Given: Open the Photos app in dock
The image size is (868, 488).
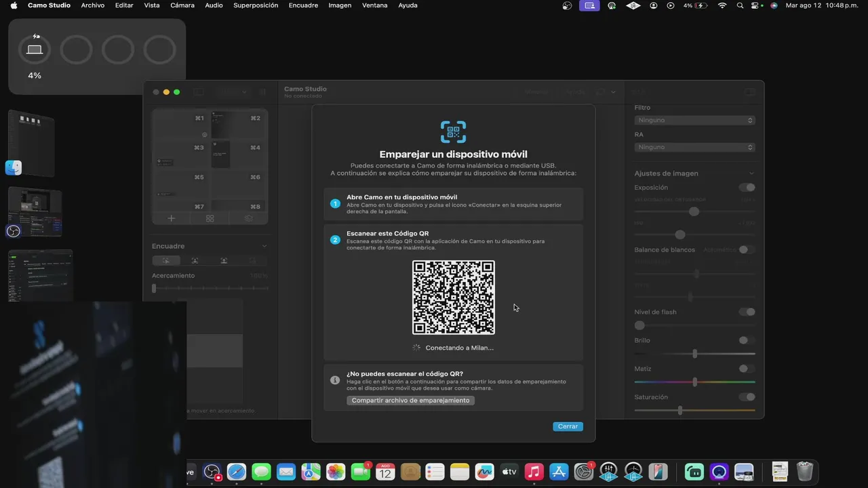Looking at the screenshot, I should click(336, 471).
